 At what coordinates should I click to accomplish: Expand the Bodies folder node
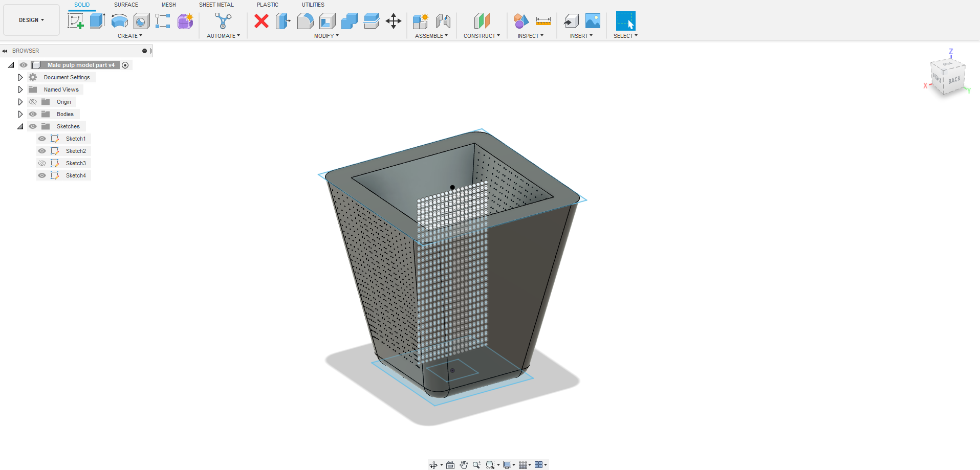point(20,114)
